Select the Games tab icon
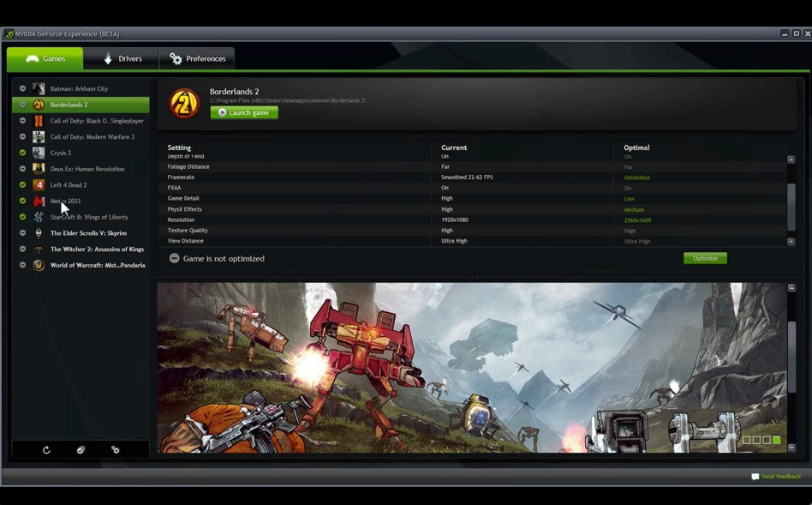Screen dimensions: 812x505 (33, 58)
